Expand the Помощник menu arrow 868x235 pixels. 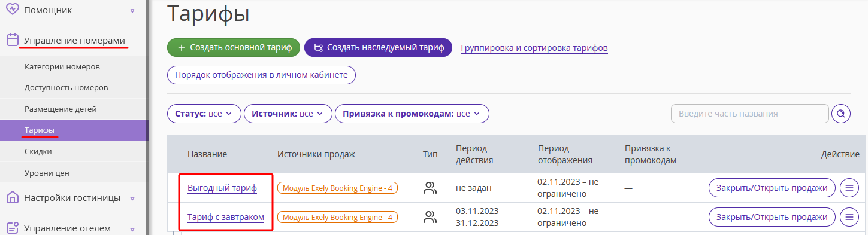[132, 10]
